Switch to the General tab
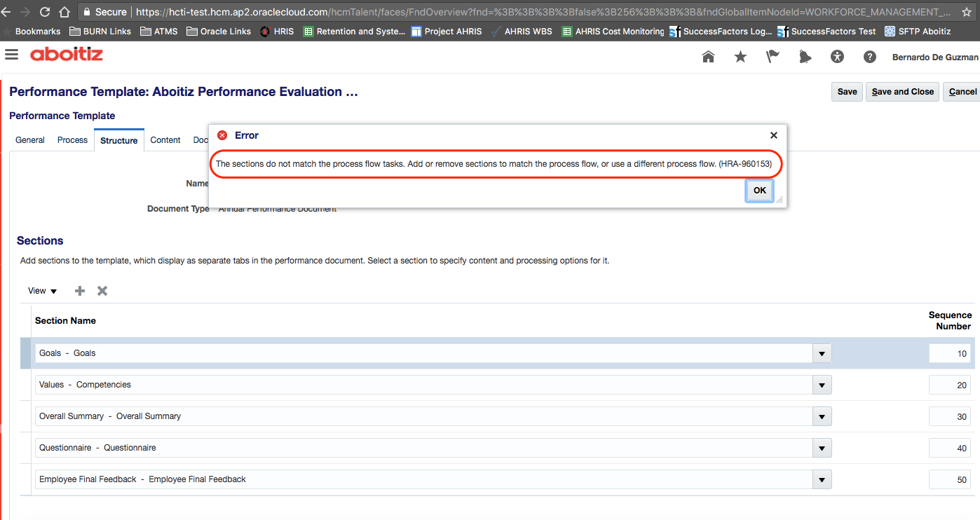Viewport: 980px width, 520px height. point(30,140)
